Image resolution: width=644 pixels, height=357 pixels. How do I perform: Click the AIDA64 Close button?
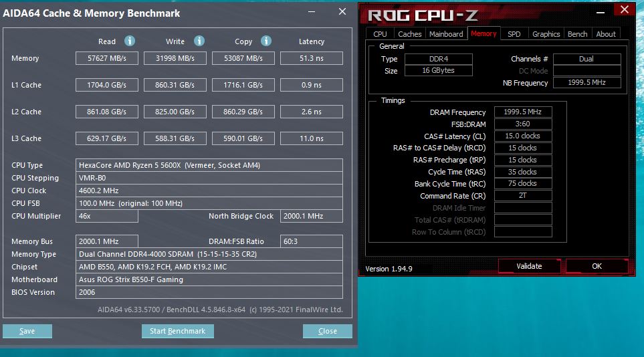tap(327, 331)
